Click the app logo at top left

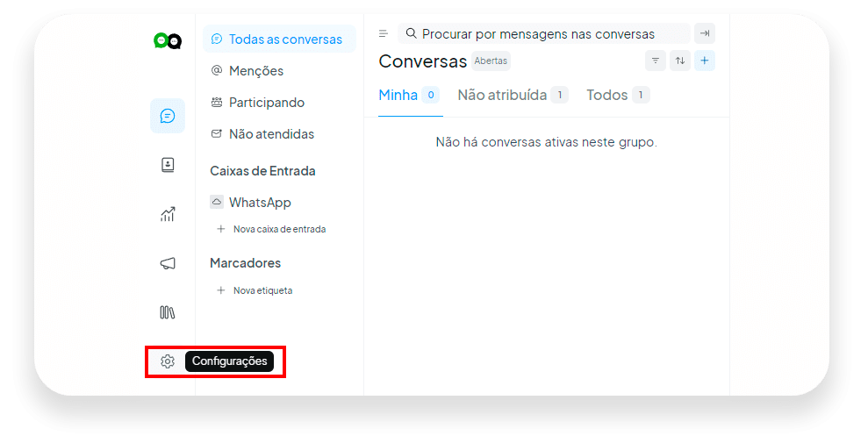pyautogui.click(x=168, y=41)
